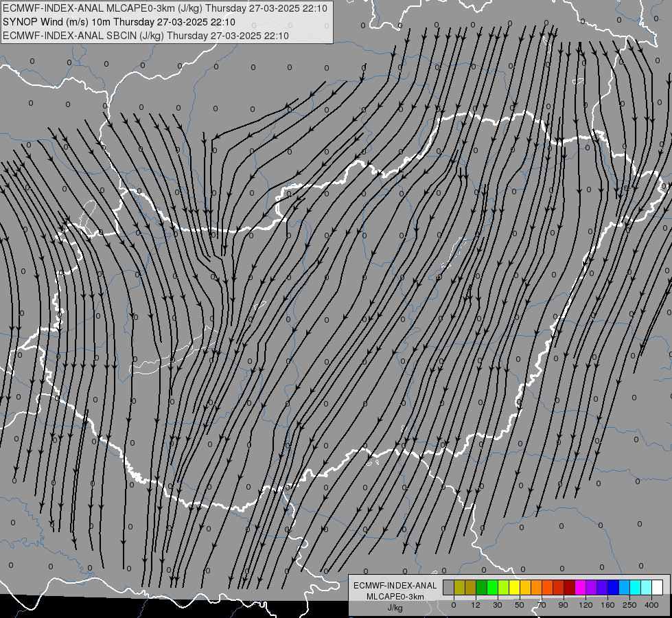The height and width of the screenshot is (618, 672).
Task: Click the legend tick label 70
Action: tap(542, 605)
